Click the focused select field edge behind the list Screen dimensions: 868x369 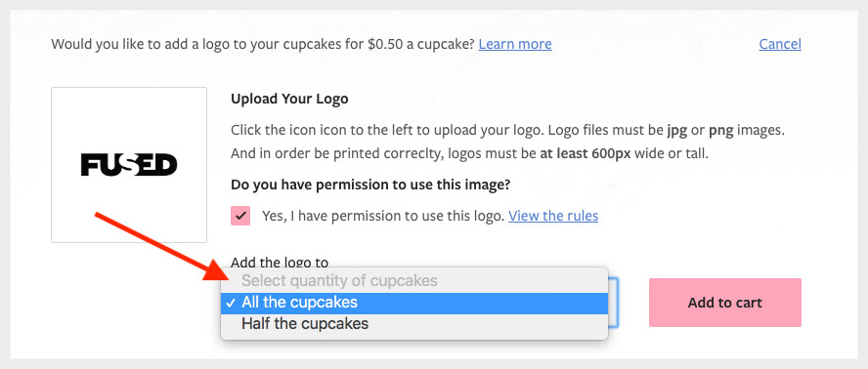click(613, 302)
